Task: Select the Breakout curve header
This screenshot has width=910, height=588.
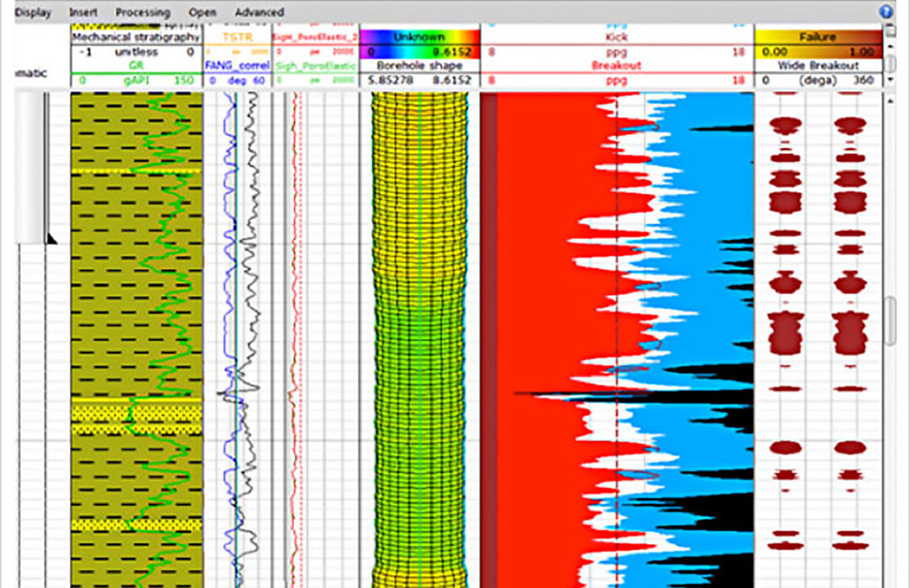Action: tap(615, 65)
